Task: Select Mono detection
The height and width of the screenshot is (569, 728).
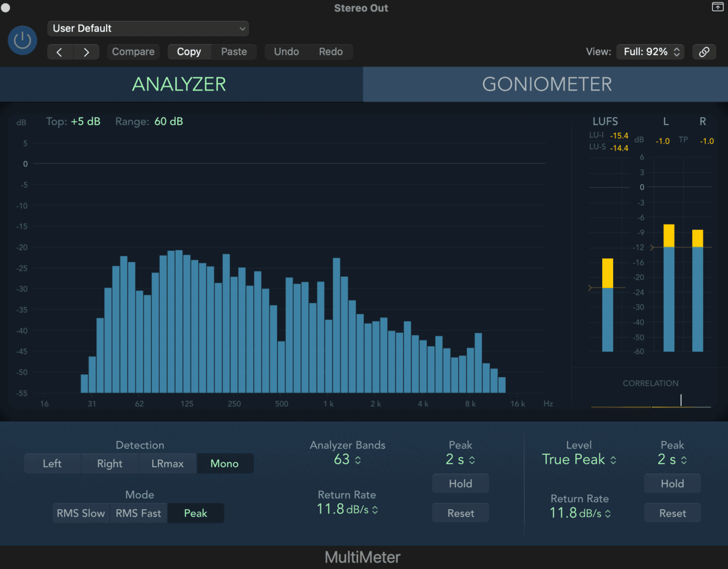Action: 225,464
